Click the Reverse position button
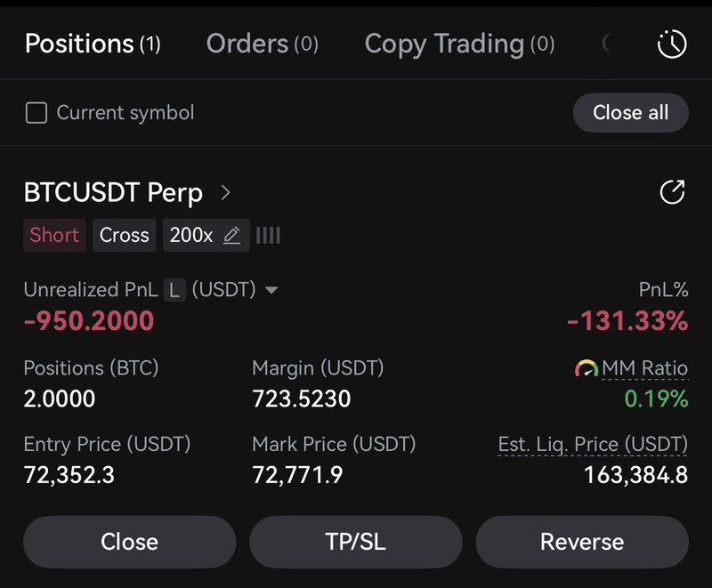 pos(582,542)
